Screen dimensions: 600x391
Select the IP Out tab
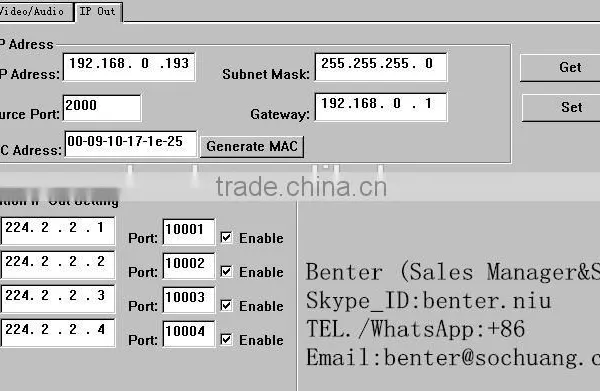click(x=98, y=11)
